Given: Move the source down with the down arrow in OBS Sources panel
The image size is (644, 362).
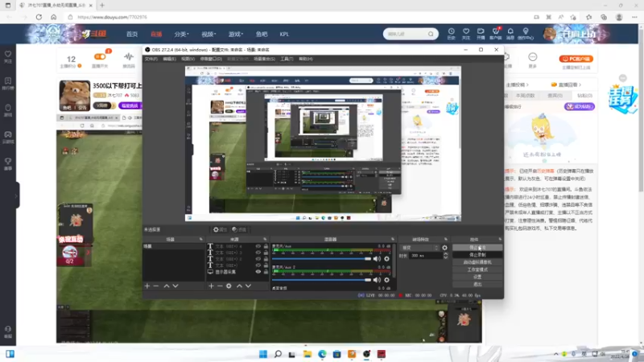Looking at the screenshot, I should click(248, 286).
